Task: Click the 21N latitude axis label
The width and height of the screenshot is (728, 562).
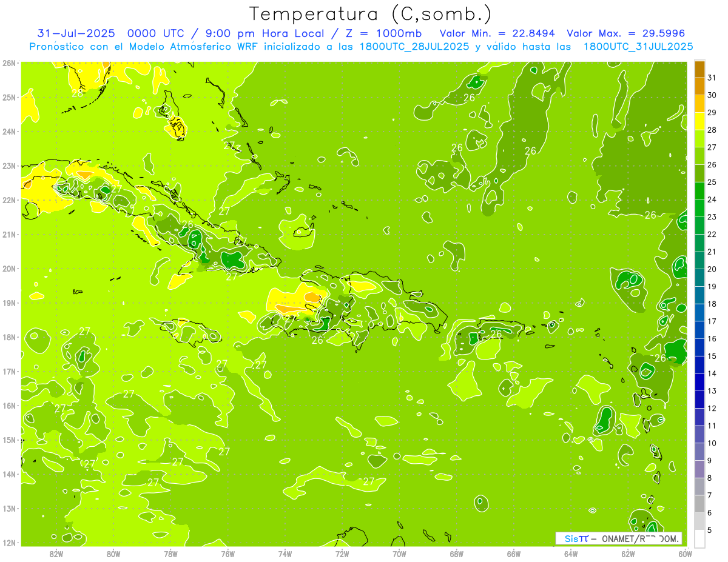Action: [9, 234]
